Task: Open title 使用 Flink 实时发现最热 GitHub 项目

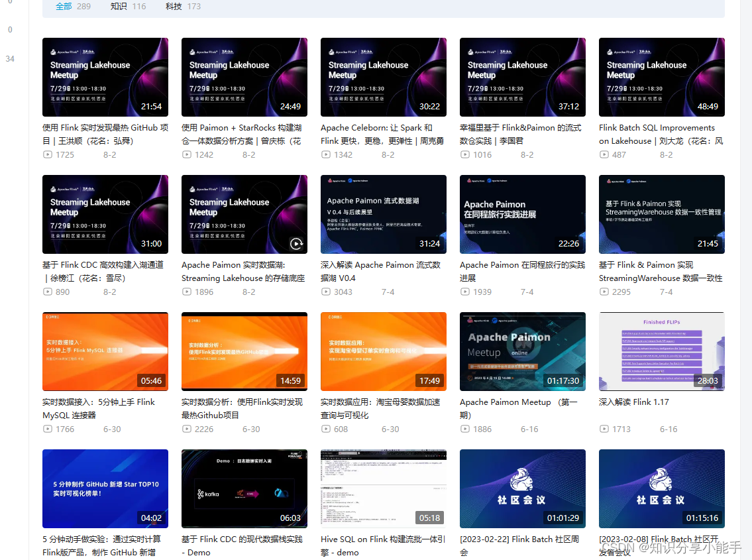Action: tap(105, 135)
